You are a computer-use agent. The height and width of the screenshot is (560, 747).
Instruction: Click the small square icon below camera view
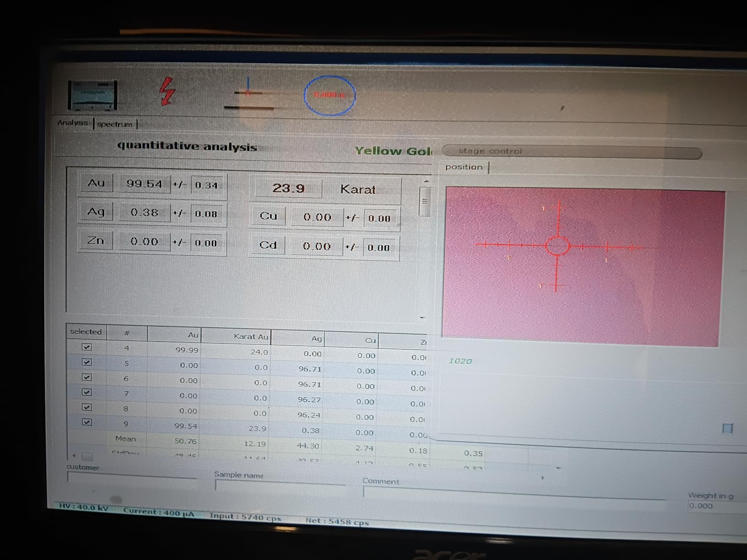[727, 428]
